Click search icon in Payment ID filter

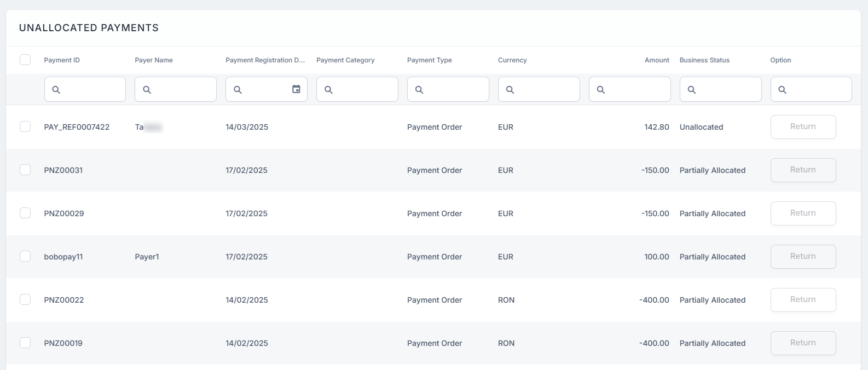pos(56,90)
